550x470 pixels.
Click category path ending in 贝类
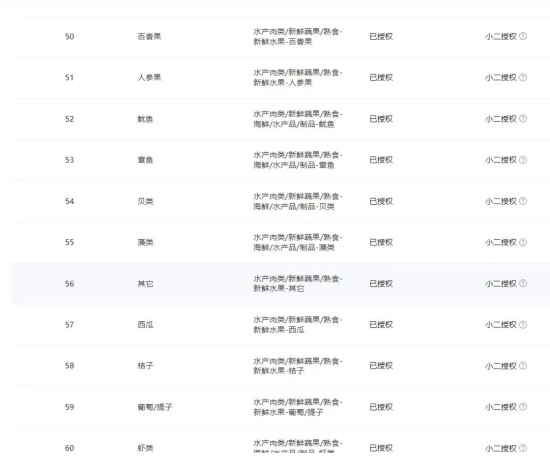(298, 201)
